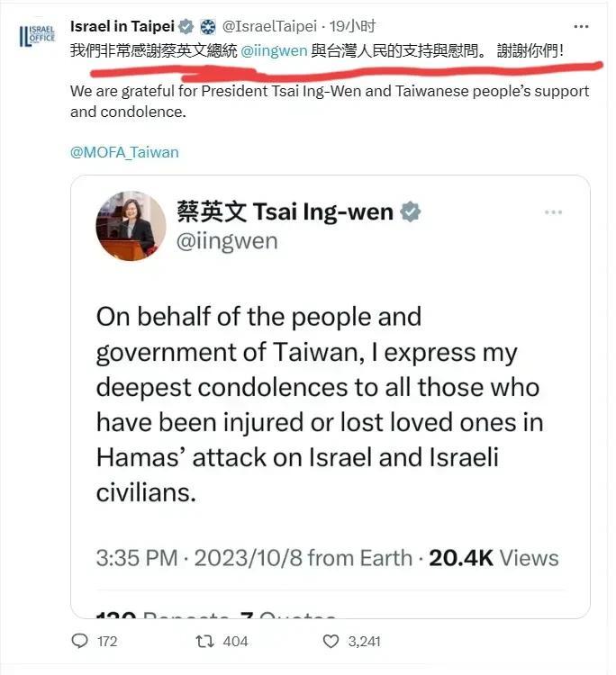Image resolution: width=616 pixels, height=675 pixels.
Task: Click the Israel in Taipei account name
Action: [122, 26]
